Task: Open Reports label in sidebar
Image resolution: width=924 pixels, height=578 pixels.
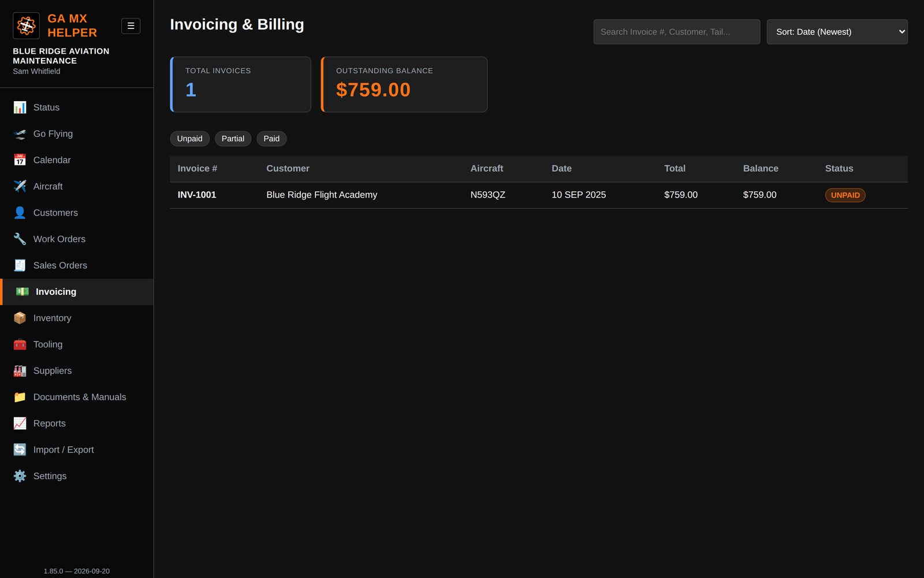Action: (50, 423)
